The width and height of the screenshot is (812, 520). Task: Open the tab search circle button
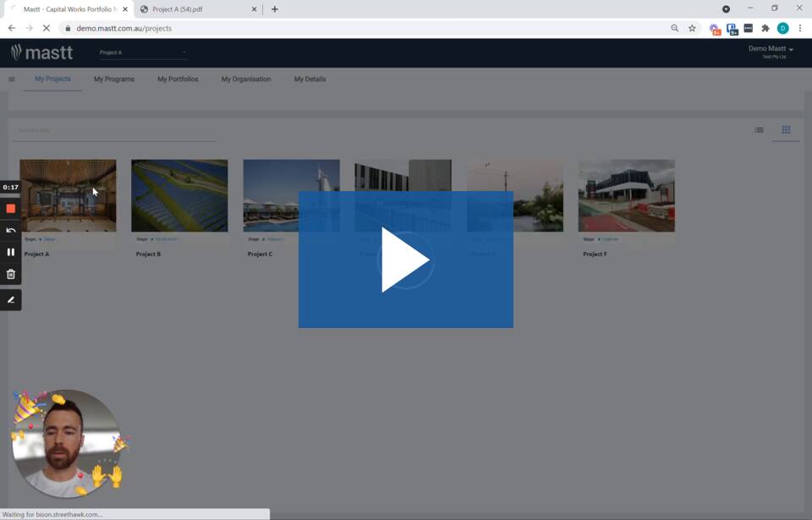point(726,9)
